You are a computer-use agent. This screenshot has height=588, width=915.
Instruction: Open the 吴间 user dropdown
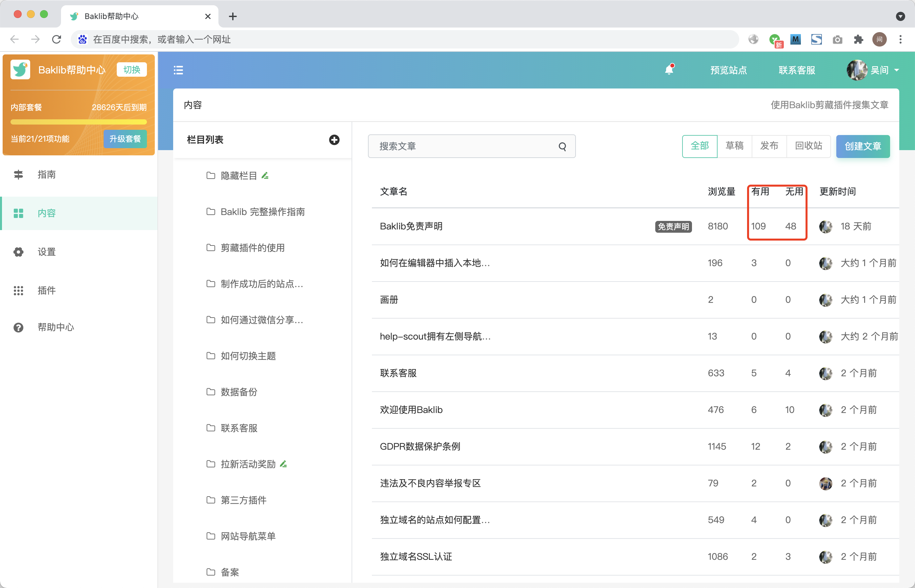coord(873,70)
